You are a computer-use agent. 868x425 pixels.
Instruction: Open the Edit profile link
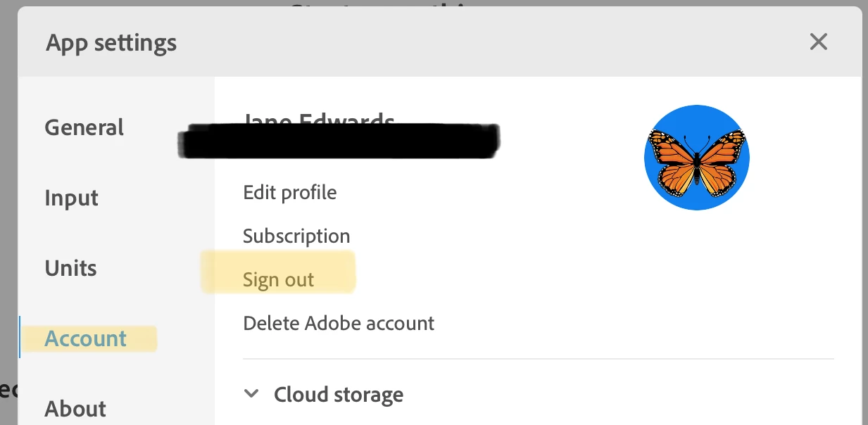coord(290,192)
